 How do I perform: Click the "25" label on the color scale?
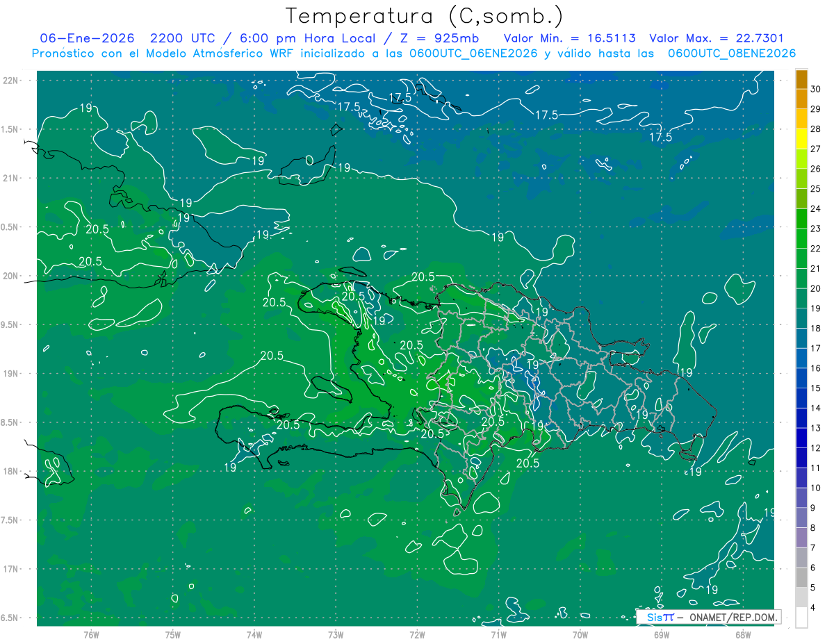(x=816, y=189)
